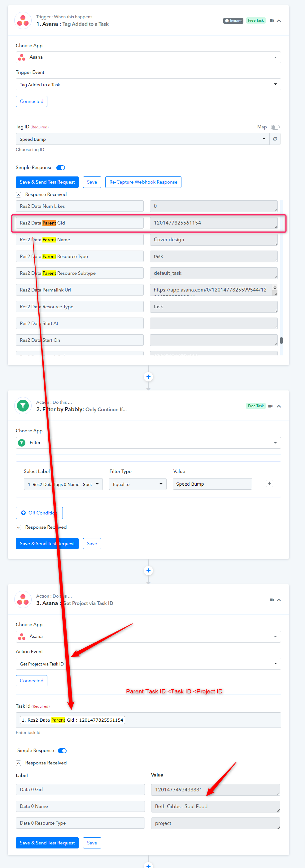This screenshot has height=868, width=305.
Task: Click Connected button in step 3
Action: pyautogui.click(x=32, y=681)
